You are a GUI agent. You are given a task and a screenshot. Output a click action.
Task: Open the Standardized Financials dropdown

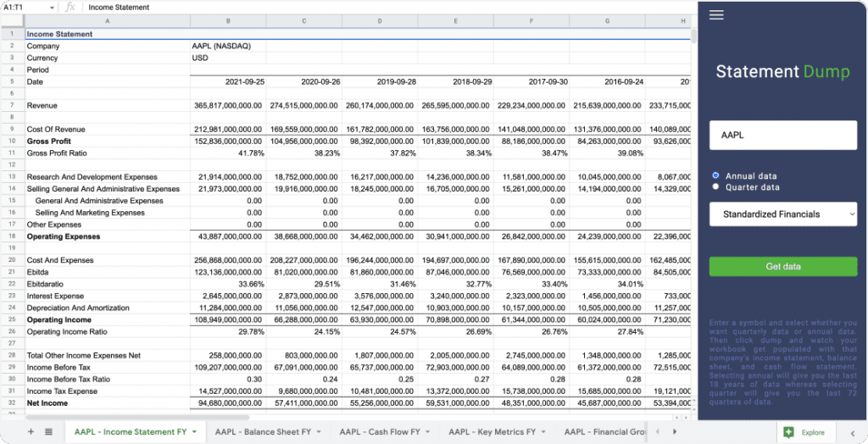(782, 214)
